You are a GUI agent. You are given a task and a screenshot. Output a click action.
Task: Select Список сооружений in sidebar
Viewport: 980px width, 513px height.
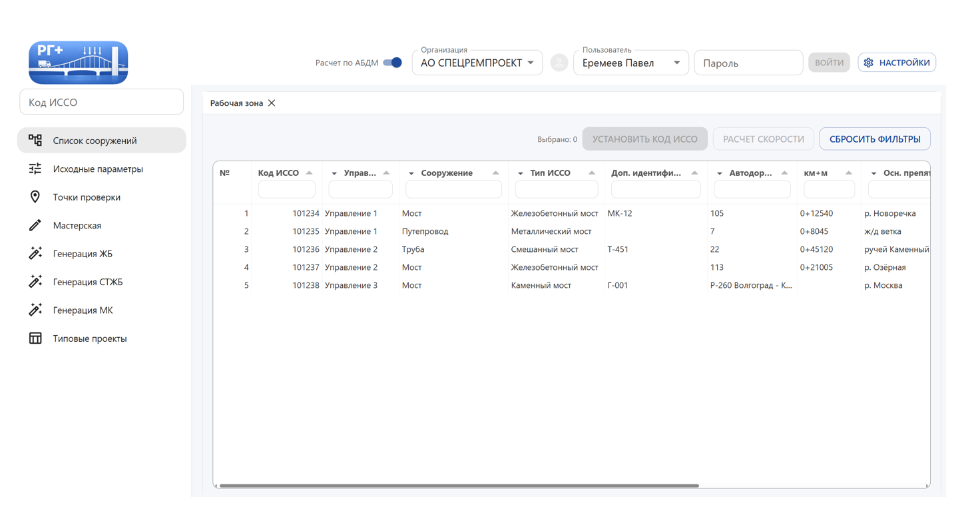point(101,141)
